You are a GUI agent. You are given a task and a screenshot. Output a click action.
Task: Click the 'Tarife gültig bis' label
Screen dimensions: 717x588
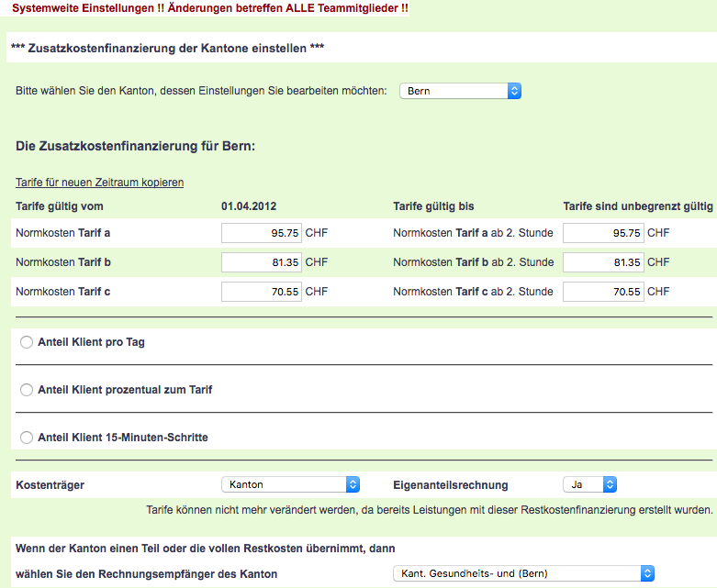tap(433, 206)
